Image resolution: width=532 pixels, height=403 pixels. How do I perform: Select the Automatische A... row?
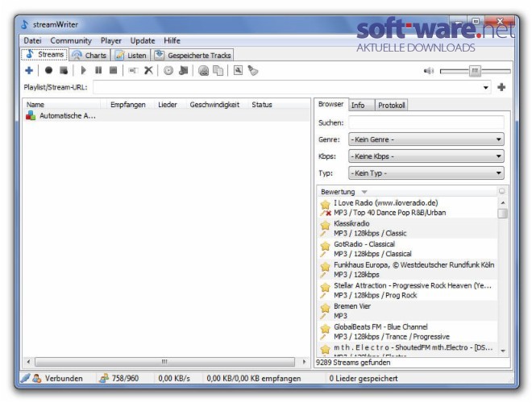click(166, 116)
